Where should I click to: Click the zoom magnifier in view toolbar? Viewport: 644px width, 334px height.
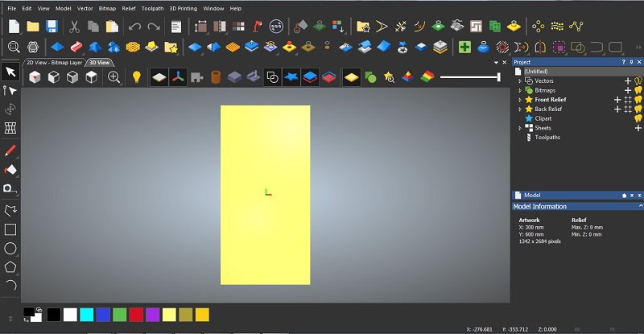114,77
